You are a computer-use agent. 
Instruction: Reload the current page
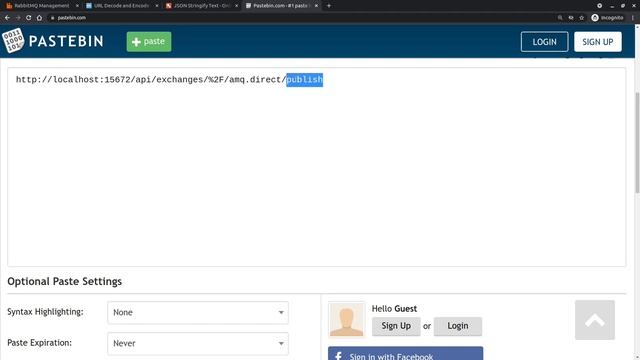click(29, 18)
